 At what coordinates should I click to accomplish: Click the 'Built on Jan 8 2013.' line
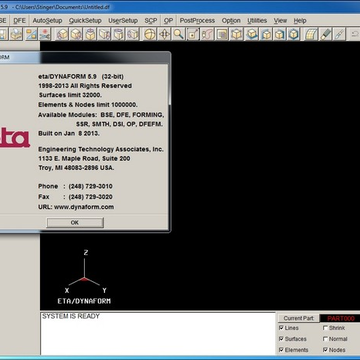tap(69, 133)
